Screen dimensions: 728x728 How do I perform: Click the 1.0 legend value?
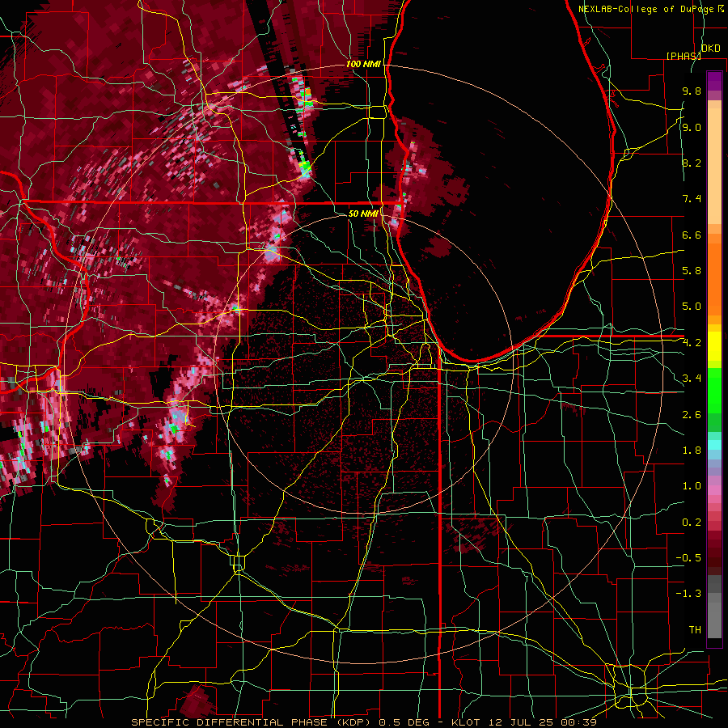(x=692, y=486)
